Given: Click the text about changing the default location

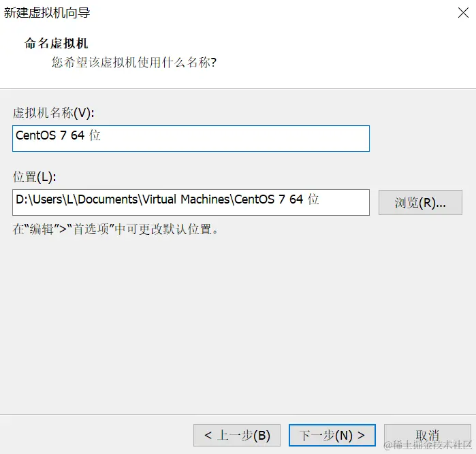Looking at the screenshot, I should [115, 229].
